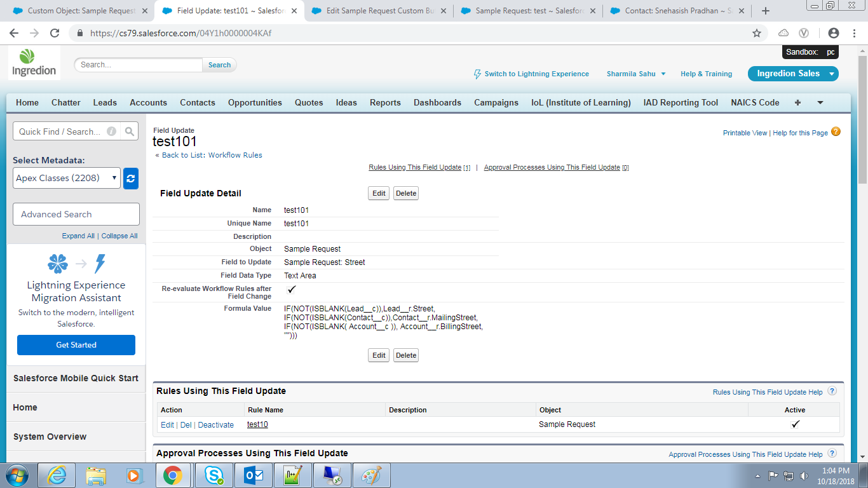Click the Delete button below the Formula Value

pos(405,355)
